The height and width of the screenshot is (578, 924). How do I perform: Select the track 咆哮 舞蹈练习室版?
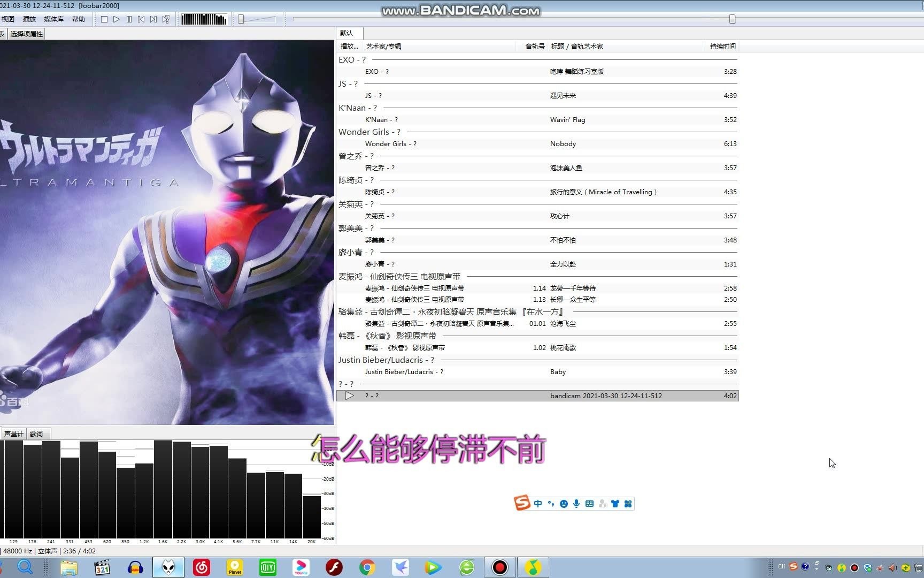[x=537, y=72]
